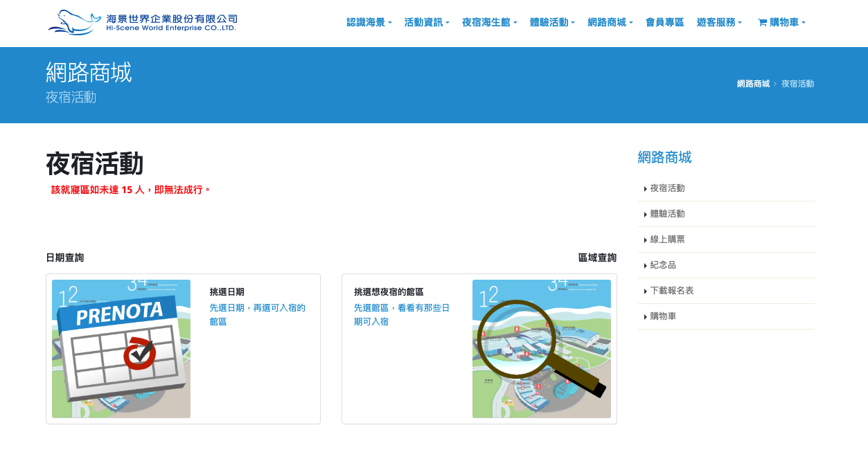This screenshot has height=450, width=868.
Task: Open the 夜宿海生館 dropdown
Action: 489,23
